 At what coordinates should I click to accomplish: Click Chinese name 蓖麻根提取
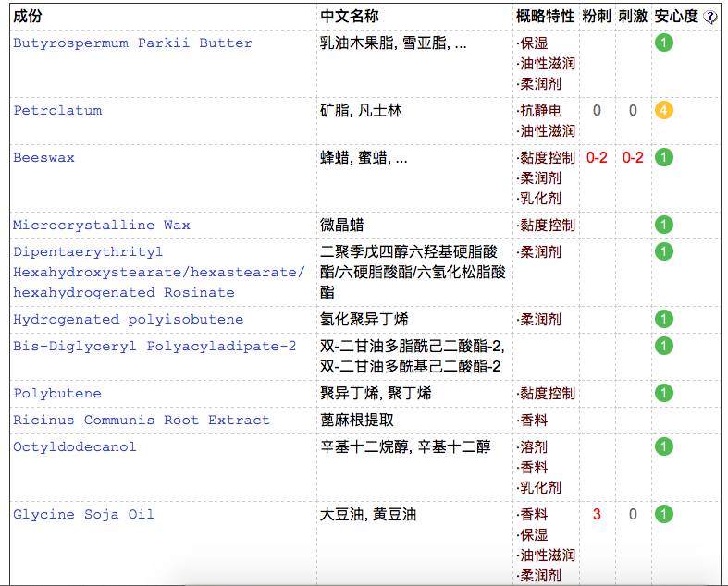point(356,421)
